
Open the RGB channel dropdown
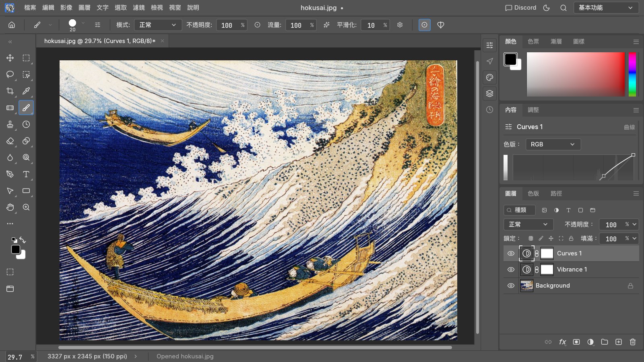(553, 144)
